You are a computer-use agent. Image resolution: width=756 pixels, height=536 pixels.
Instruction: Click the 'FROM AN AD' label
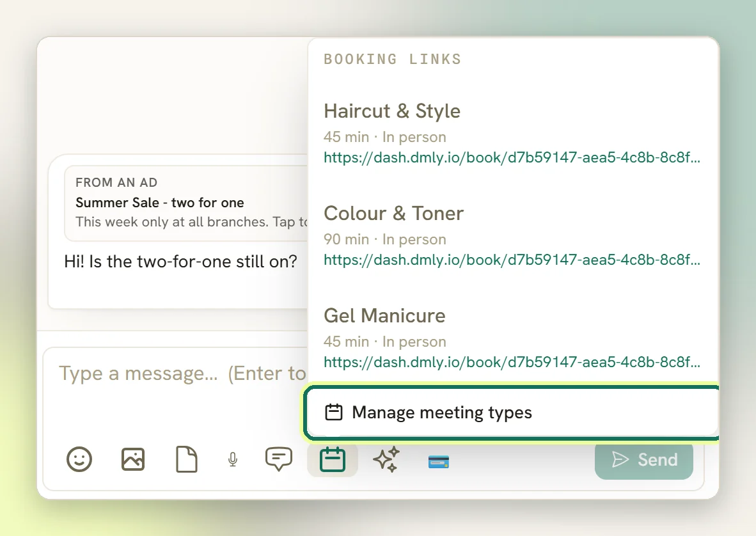[116, 183]
